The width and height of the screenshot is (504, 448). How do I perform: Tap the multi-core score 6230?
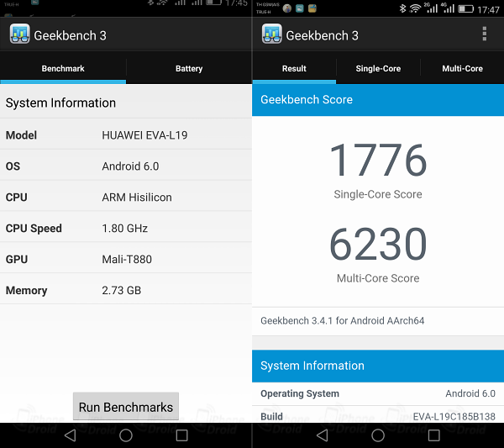point(378,244)
